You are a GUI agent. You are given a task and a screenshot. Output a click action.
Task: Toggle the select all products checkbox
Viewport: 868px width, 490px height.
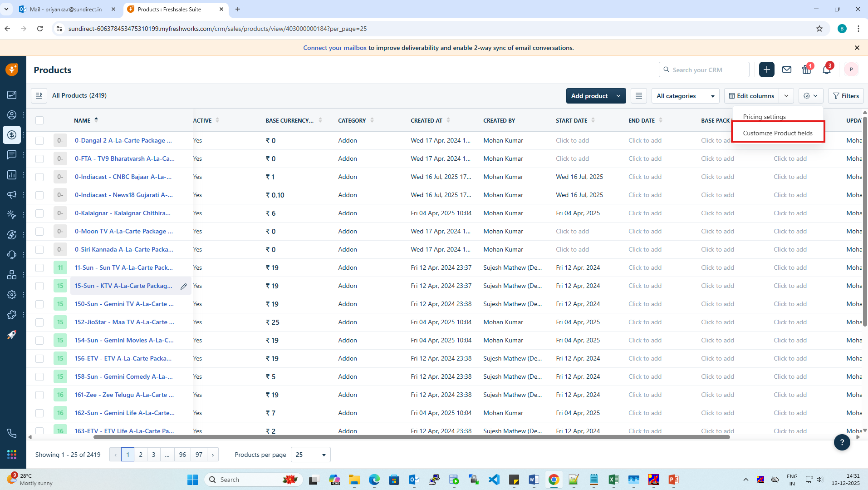click(39, 120)
